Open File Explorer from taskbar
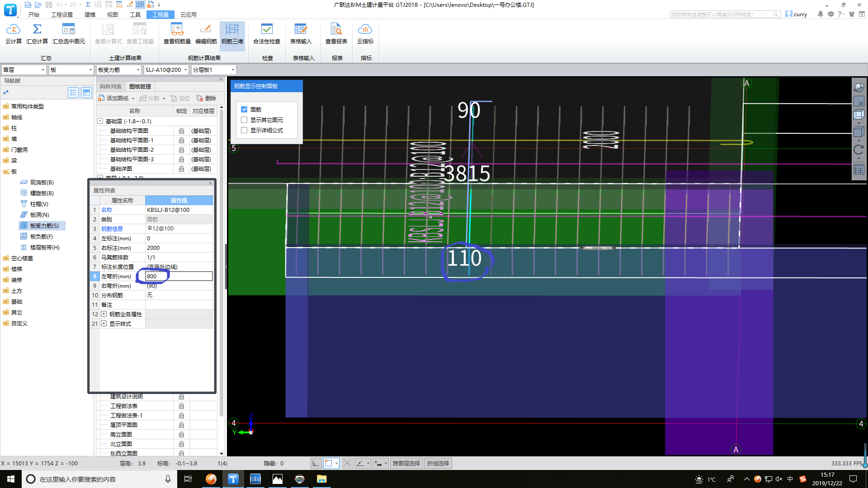Screen dimensions: 868x488 coord(322,479)
